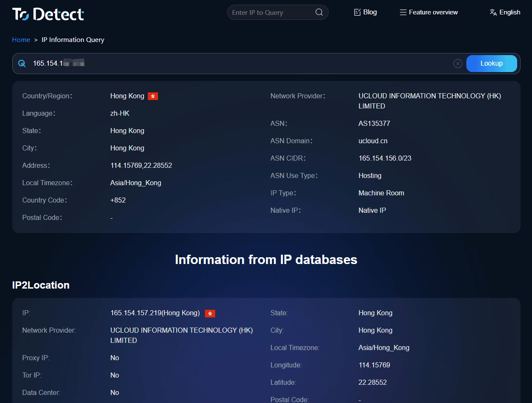
Task: Select top panel City value Hong Kong
Action: 127,148
